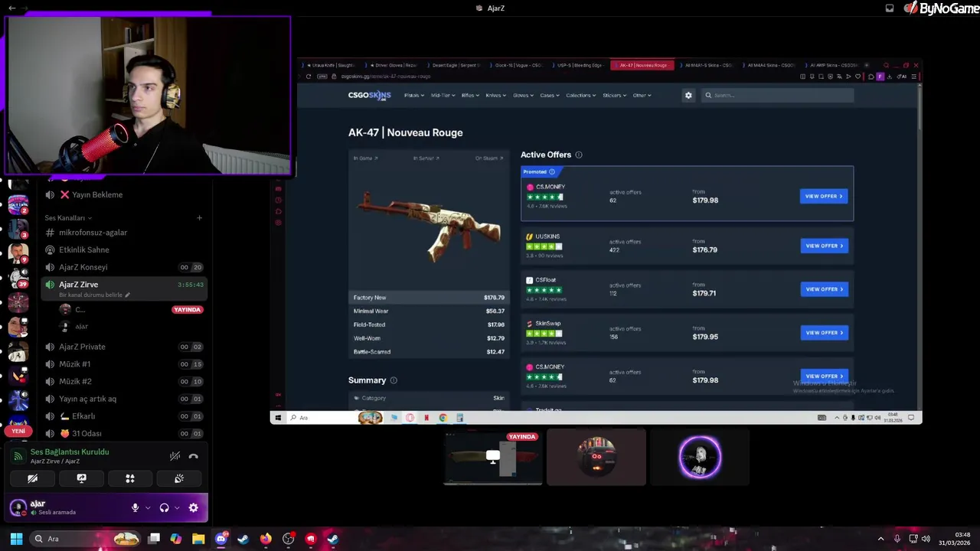Image resolution: width=980 pixels, height=551 pixels.
Task: Open server icon with 39 badge
Action: 18,278
